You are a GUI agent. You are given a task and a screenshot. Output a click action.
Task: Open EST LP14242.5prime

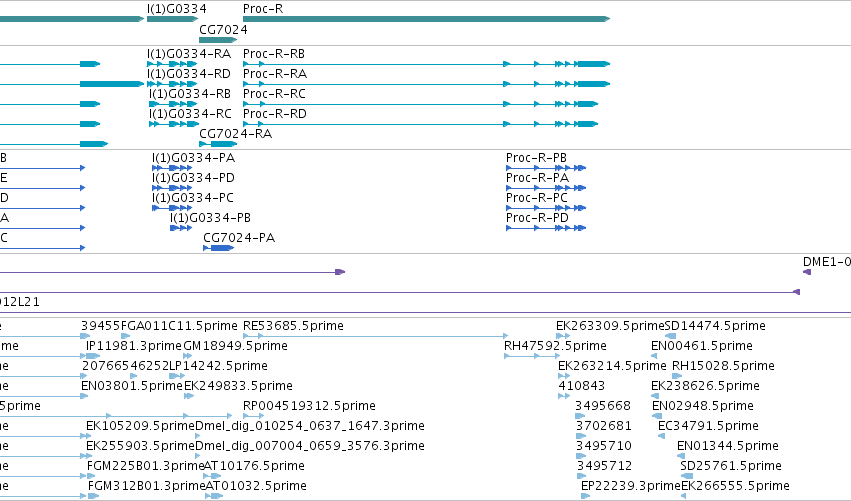218,366
